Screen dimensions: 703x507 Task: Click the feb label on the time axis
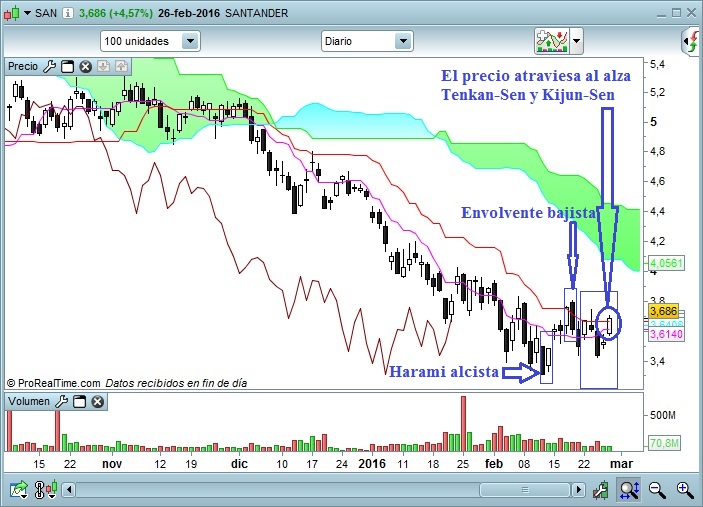point(494,464)
